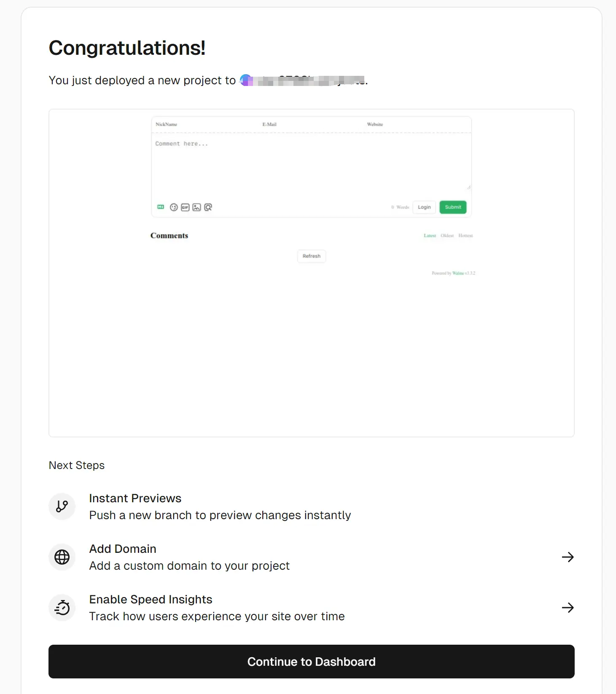
Task: Click the Add Domain globe icon
Action: click(62, 557)
